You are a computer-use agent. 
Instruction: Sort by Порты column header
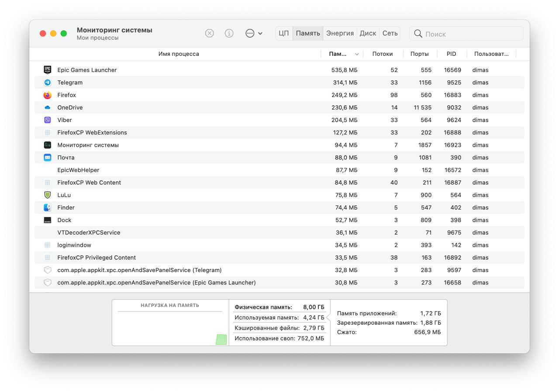pos(419,54)
